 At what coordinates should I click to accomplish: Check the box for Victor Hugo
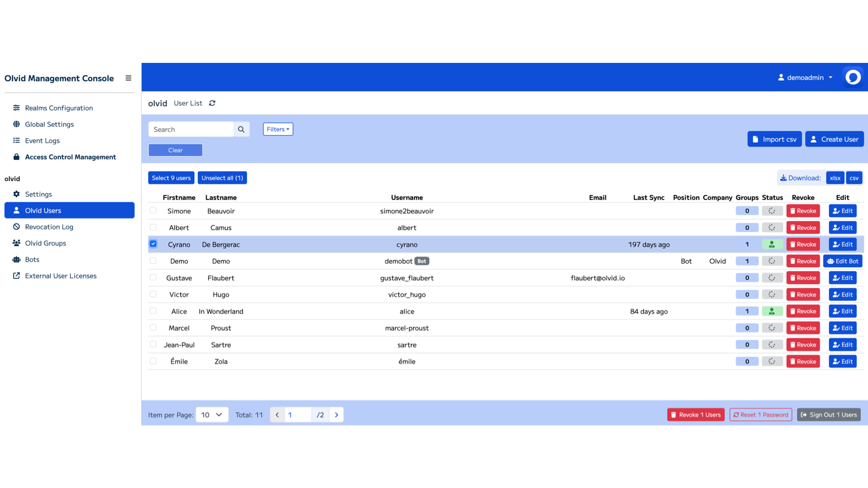click(x=153, y=294)
